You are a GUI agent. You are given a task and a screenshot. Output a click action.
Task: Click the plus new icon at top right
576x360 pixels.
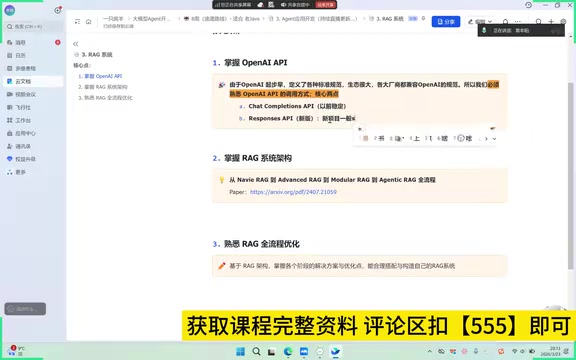(x=551, y=22)
